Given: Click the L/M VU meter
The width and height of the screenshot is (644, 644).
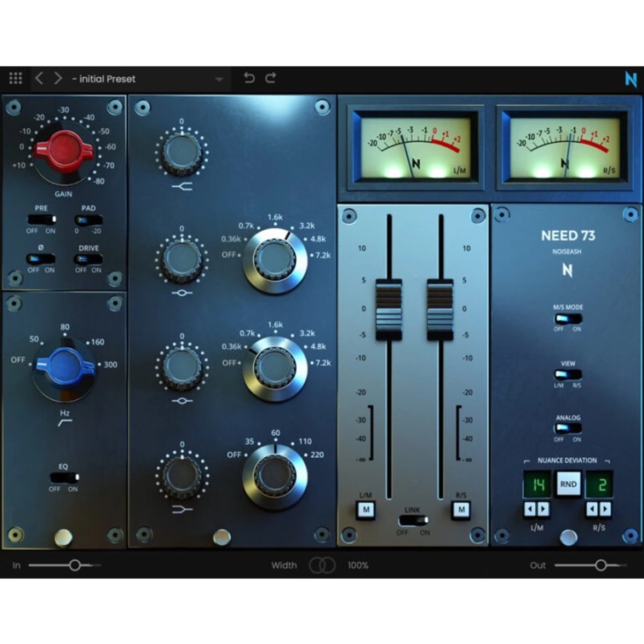Looking at the screenshot, I should click(x=416, y=147).
